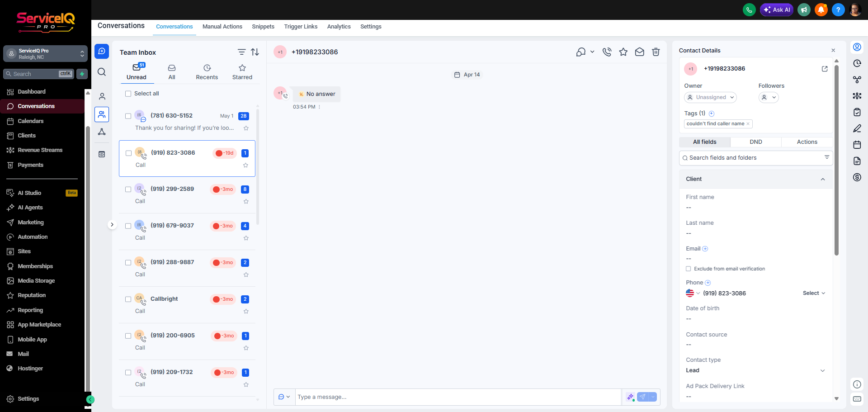Open the Analytics tab
868x412 pixels.
(x=339, y=27)
